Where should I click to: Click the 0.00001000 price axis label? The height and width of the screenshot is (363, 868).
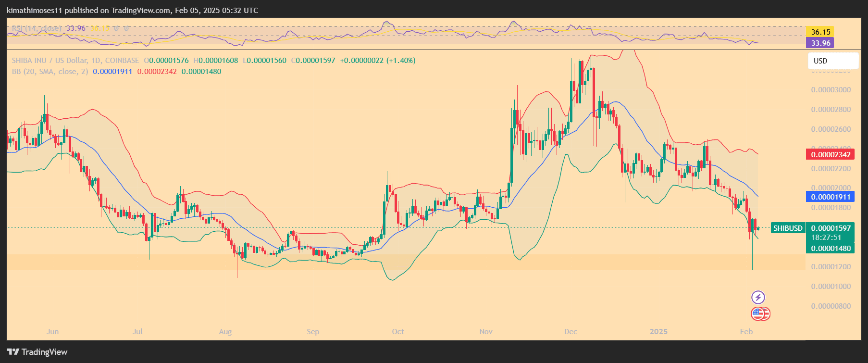point(831,287)
